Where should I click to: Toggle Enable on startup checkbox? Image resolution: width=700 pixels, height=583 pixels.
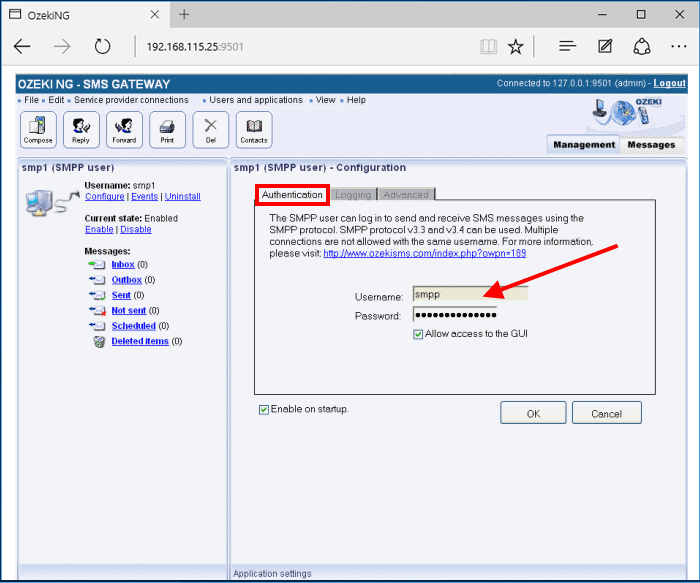click(x=264, y=410)
